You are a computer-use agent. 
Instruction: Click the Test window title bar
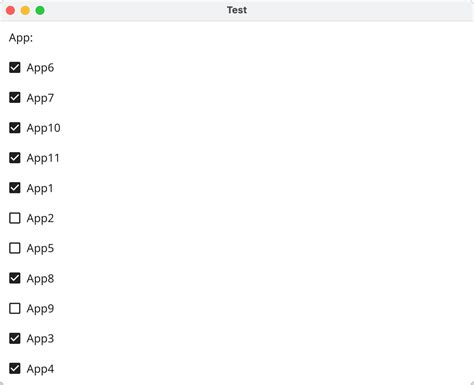(237, 10)
